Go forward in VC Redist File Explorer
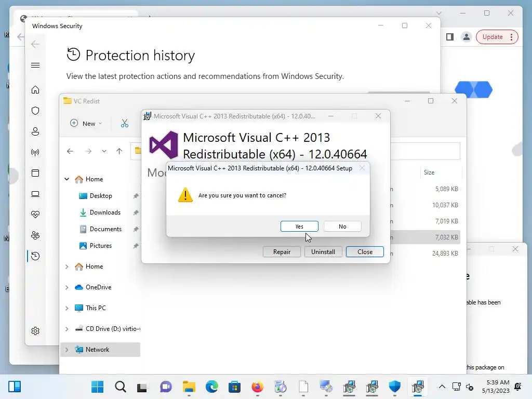The image size is (532, 399). (x=88, y=151)
